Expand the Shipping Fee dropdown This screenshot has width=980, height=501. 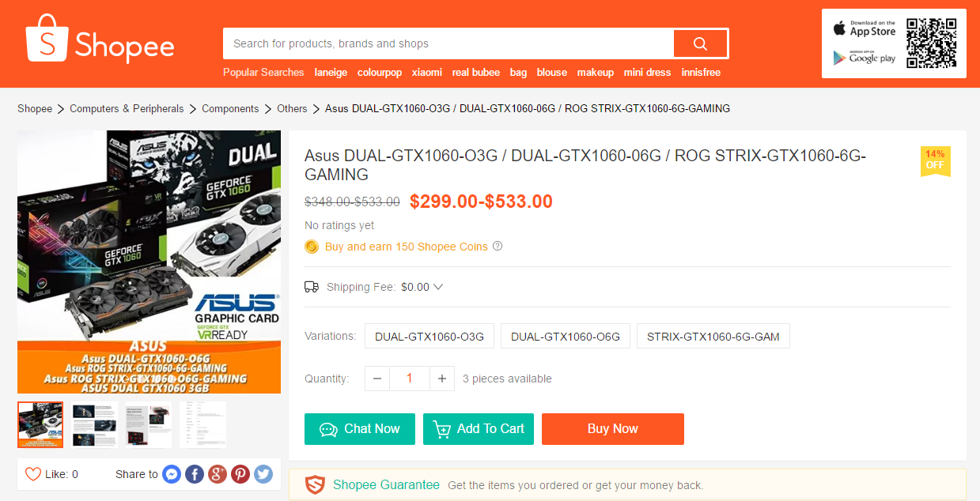(437, 287)
